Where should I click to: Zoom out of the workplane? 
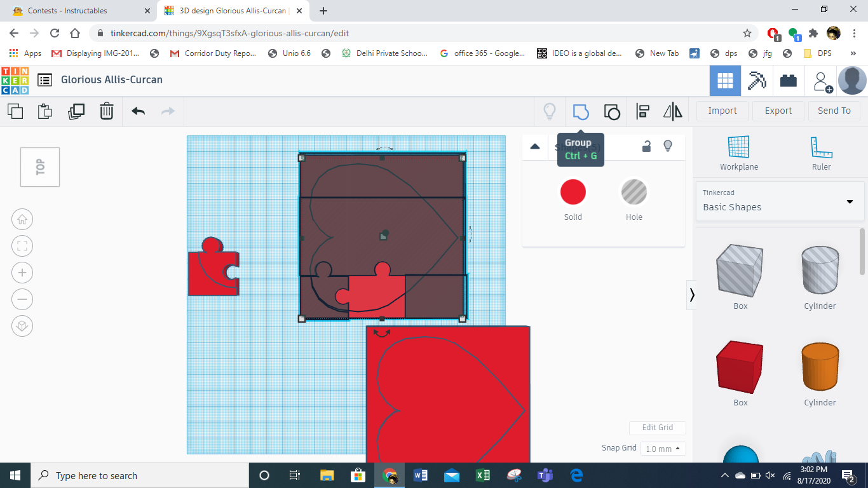click(x=22, y=299)
